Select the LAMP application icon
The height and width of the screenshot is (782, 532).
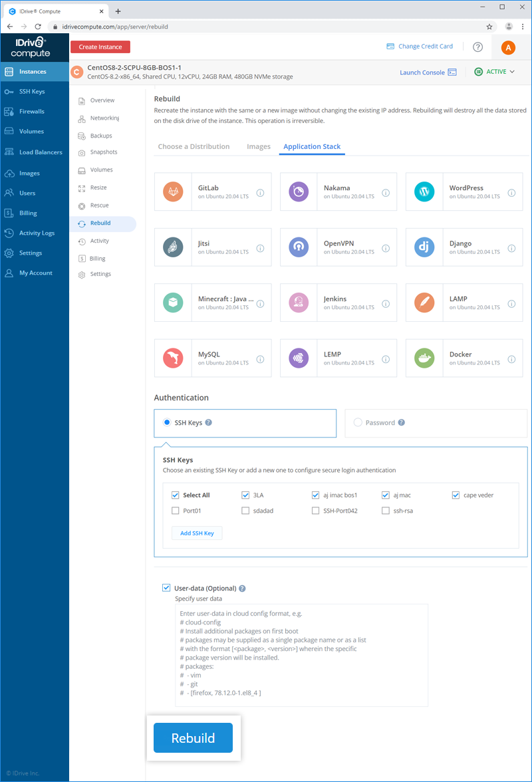click(x=424, y=302)
